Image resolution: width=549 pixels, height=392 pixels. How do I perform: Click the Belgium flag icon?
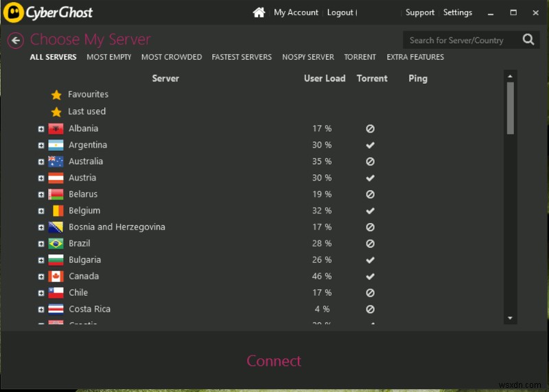pos(58,211)
